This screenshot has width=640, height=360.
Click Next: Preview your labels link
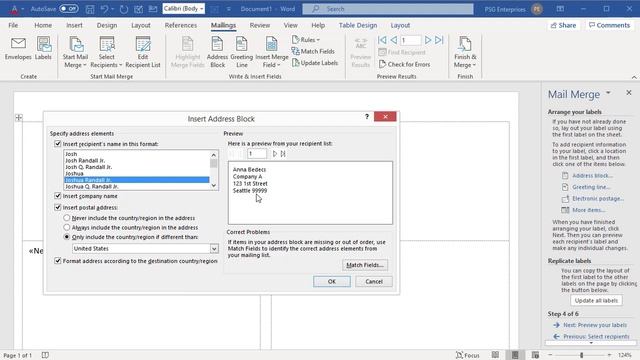(x=595, y=325)
